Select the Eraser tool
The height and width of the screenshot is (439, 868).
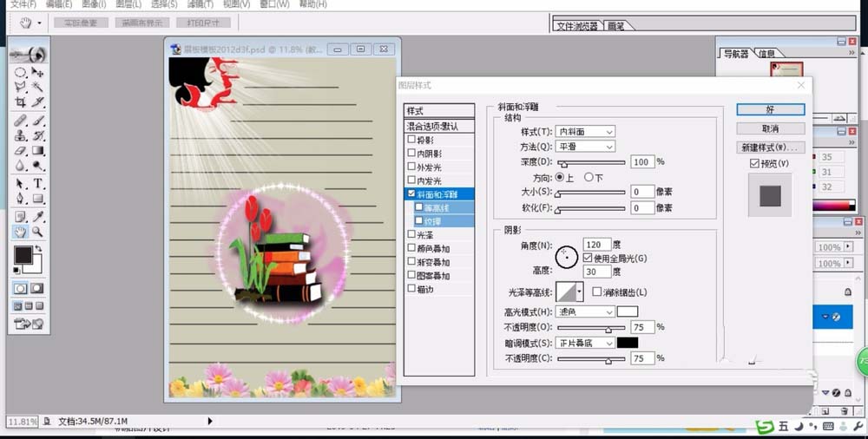(x=20, y=151)
